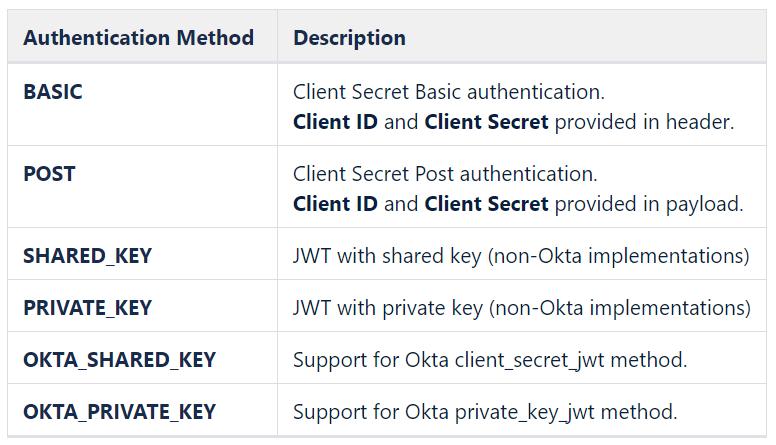Viewport: 776px width, 445px height.
Task: Click 'Support for Okta client_secret_jwt method' text
Action: pos(490,360)
